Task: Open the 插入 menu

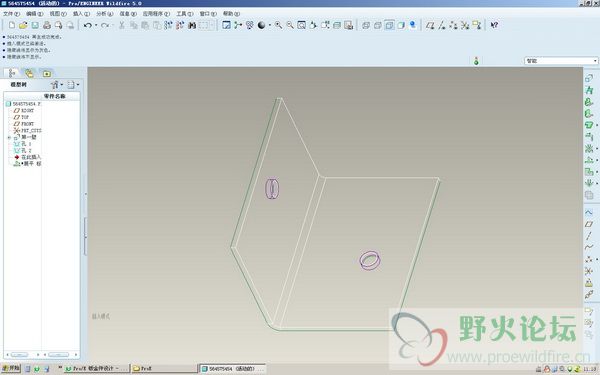Action: pos(81,14)
